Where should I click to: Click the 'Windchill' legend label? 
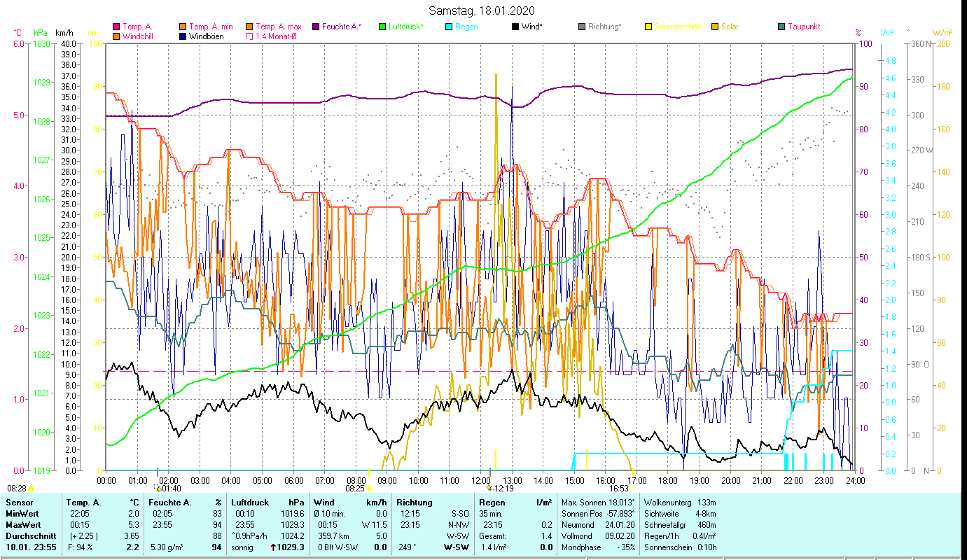(138, 36)
